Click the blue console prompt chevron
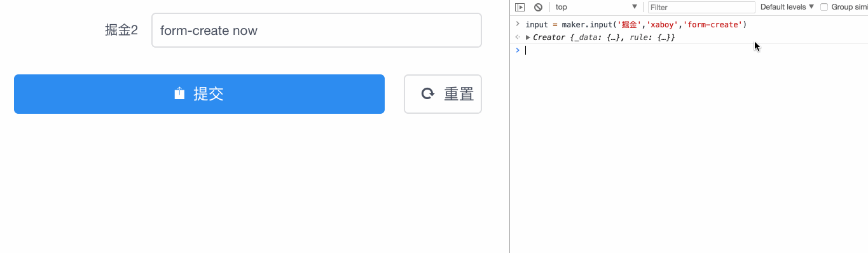The width and height of the screenshot is (868, 253). [518, 50]
